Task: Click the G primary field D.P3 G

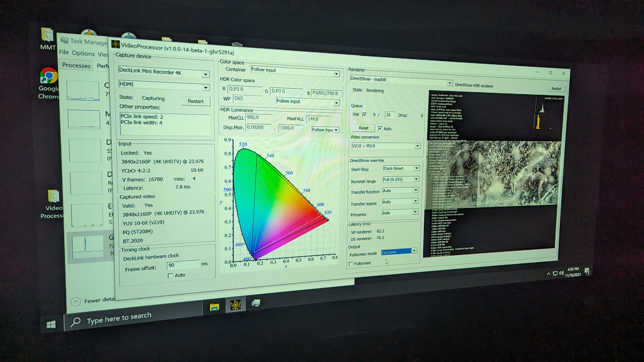Action: point(286,91)
